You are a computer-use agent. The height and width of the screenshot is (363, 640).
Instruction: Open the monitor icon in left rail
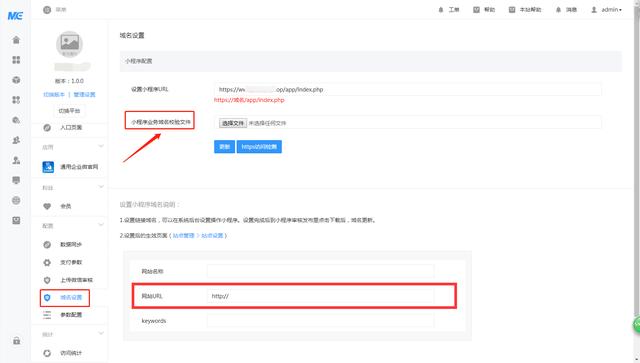[16, 180]
